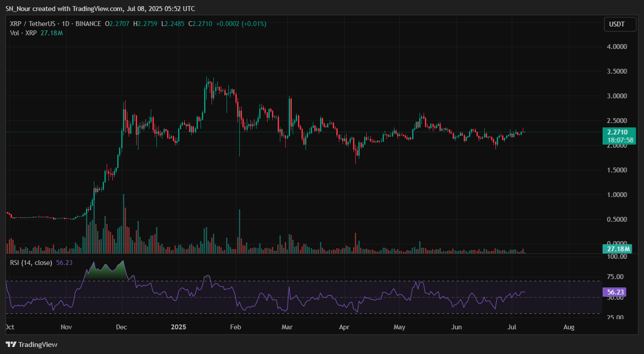Image resolution: width=644 pixels, height=354 pixels.
Task: Click the +0.0002 (+0.01%) change value
Action: [x=241, y=24]
